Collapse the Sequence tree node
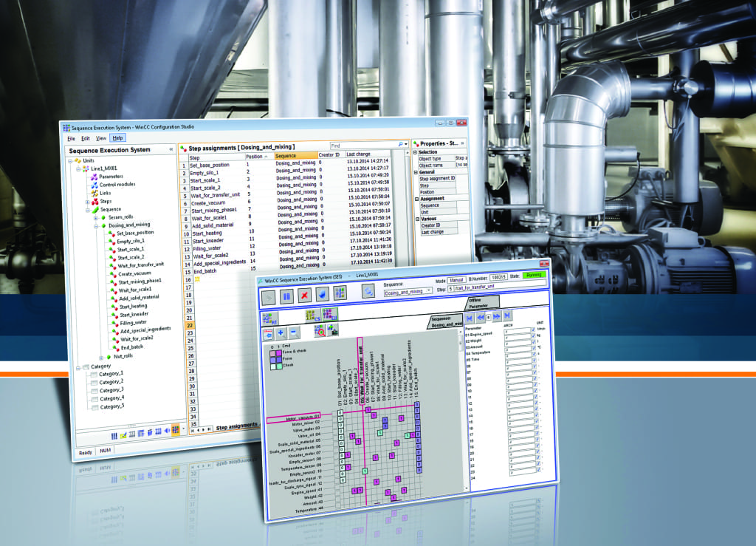756x546 pixels. (x=88, y=211)
